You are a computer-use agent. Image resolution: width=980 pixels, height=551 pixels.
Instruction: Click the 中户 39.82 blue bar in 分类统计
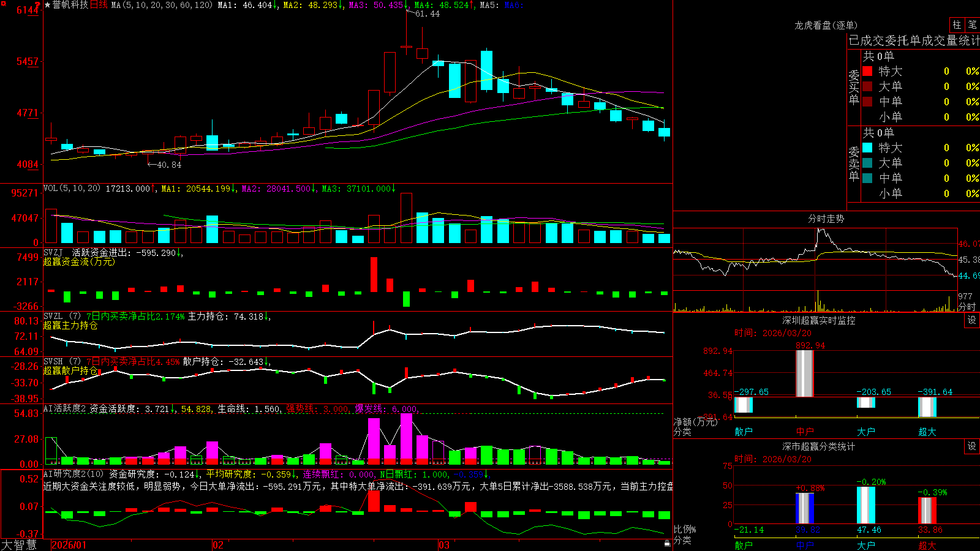(x=804, y=508)
